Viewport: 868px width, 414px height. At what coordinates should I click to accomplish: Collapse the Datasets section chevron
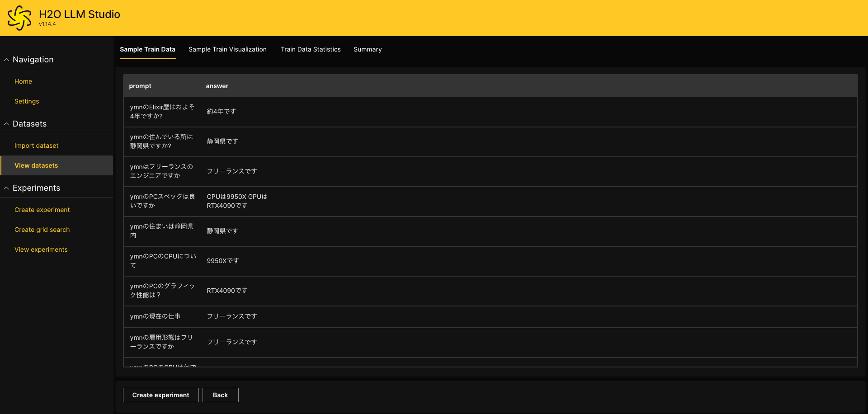pos(6,124)
